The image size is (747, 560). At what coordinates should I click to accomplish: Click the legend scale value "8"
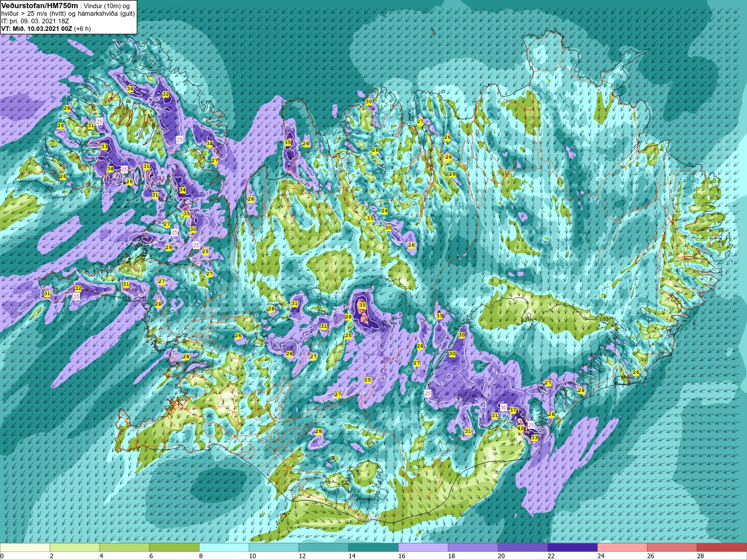201,556
